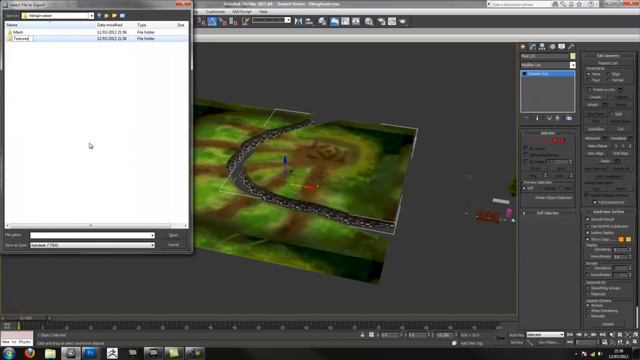Image resolution: width=640 pixels, height=360 pixels.
Task: Enable the By Vertex checkbox
Action: coord(526,148)
